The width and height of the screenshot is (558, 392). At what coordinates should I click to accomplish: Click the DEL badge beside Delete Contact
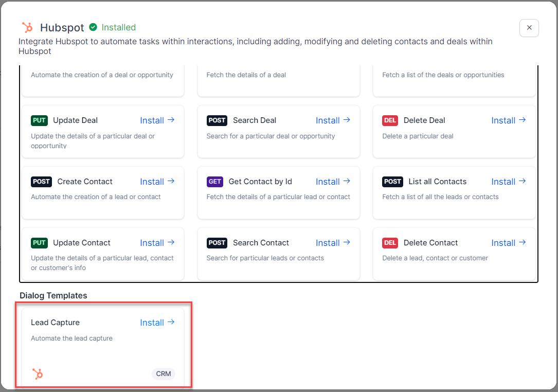390,243
